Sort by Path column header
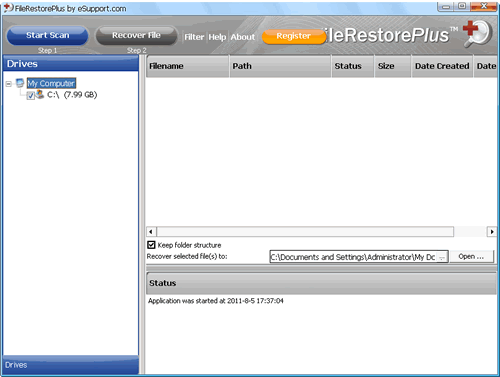Screen dimensions: 500x377 point(280,66)
